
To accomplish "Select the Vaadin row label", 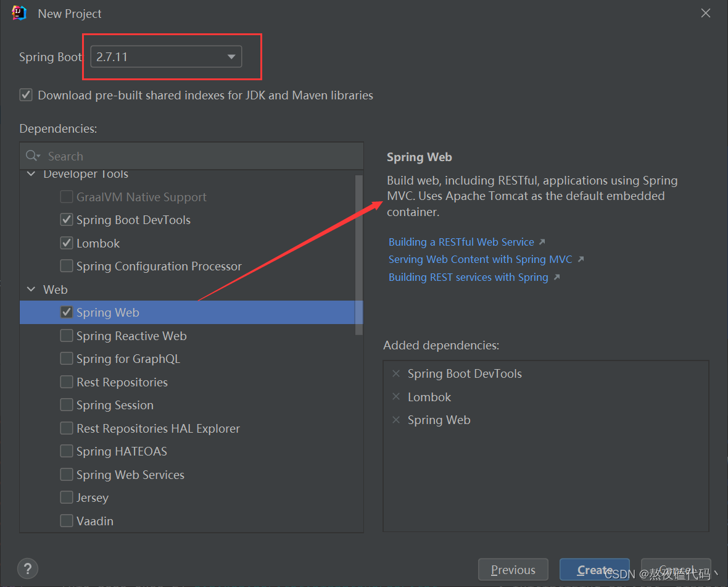I will [95, 521].
